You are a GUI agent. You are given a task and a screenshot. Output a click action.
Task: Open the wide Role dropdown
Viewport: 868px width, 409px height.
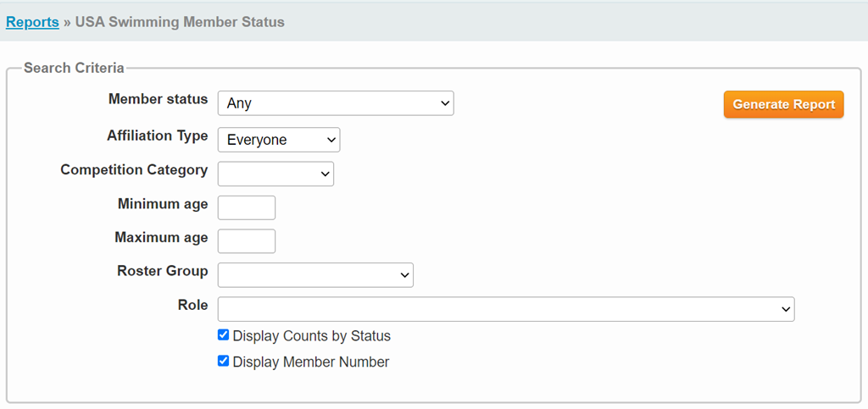tap(506, 309)
